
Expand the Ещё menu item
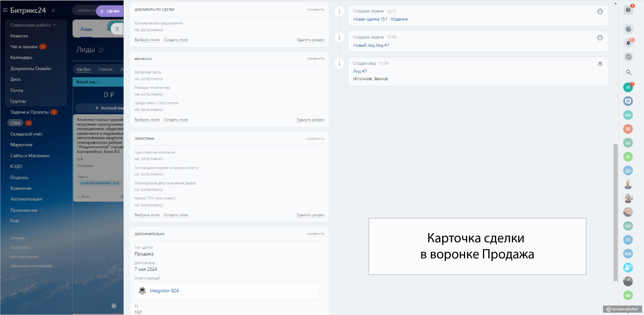pos(15,221)
